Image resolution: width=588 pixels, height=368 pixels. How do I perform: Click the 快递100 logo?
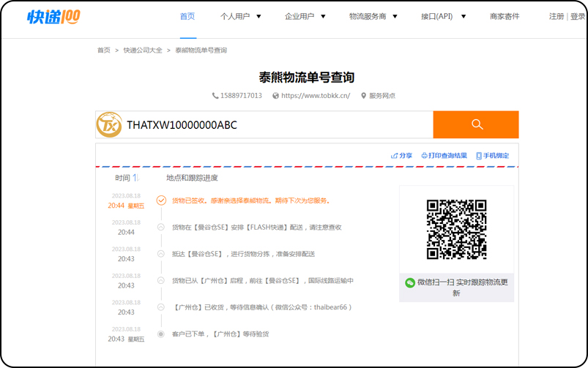[x=53, y=17]
